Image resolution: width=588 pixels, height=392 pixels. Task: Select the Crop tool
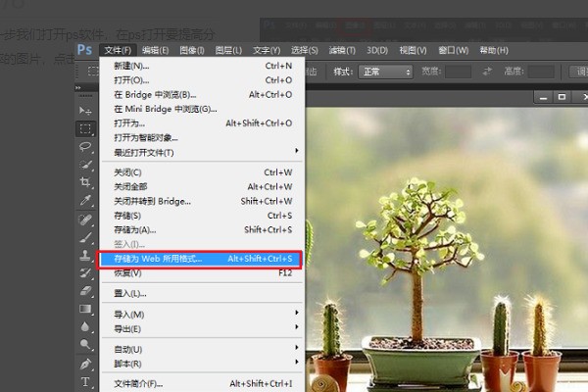(x=85, y=182)
